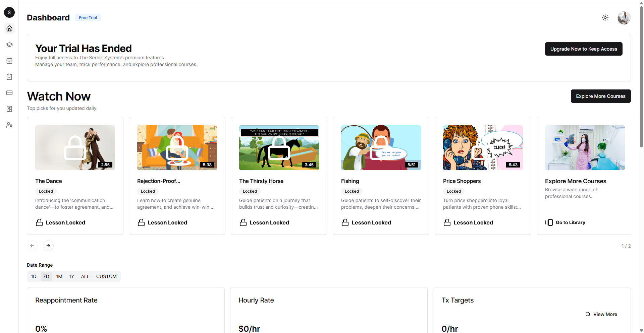
Task: Open the credit card icon in sidebar
Action: click(9, 93)
